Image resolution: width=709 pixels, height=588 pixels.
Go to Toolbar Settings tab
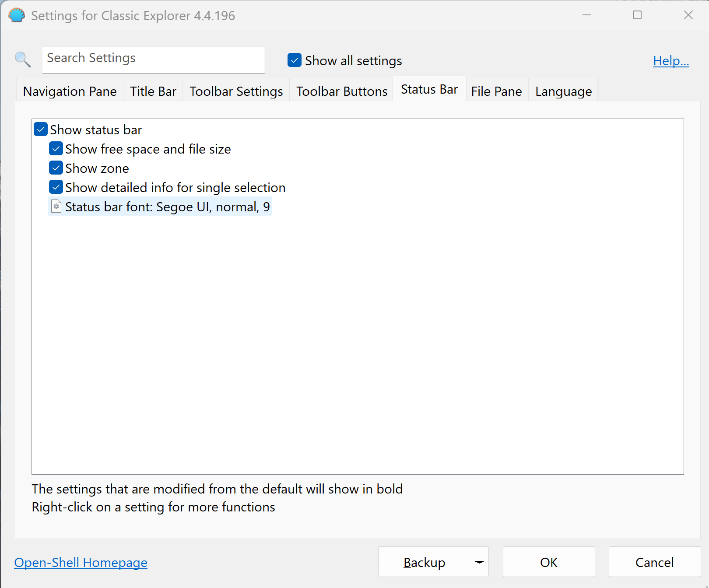(236, 91)
